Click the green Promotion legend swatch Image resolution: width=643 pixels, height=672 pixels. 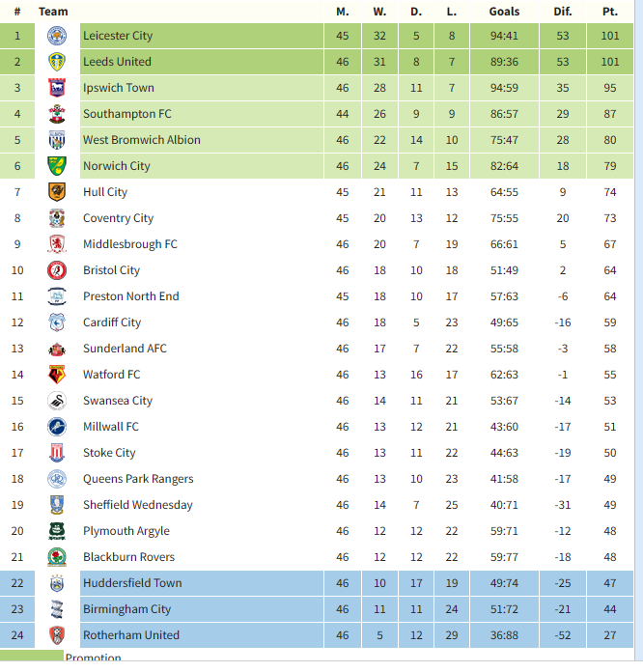point(32,656)
